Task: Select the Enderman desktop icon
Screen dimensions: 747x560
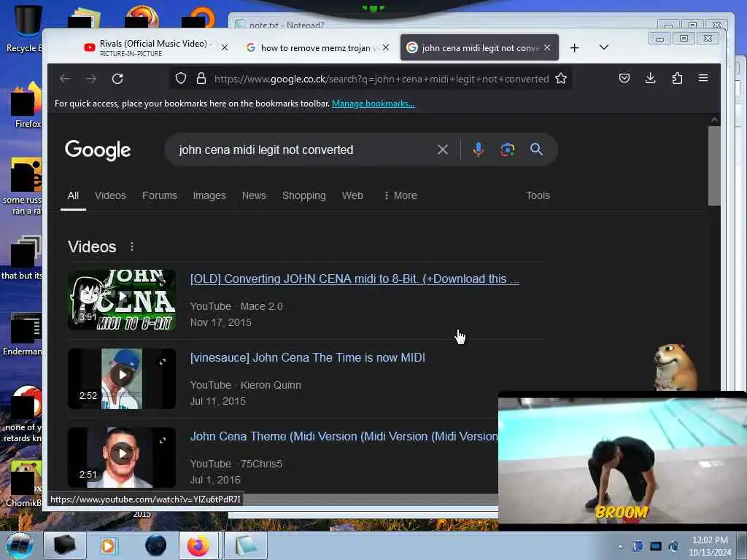Action: pyautogui.click(x=23, y=335)
